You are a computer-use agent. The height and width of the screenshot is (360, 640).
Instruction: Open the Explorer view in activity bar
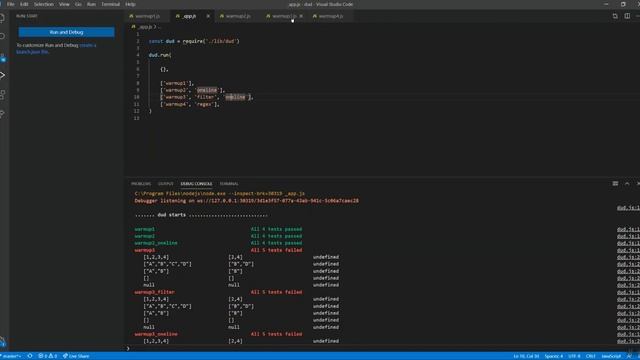2,17
